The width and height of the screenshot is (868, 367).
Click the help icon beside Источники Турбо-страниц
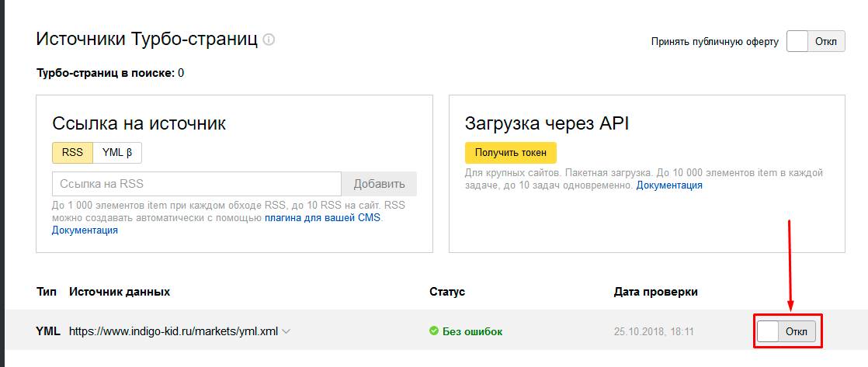[x=269, y=40]
